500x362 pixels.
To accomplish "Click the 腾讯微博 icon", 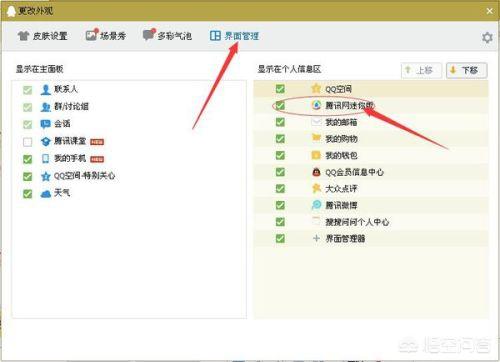I will pos(316,205).
